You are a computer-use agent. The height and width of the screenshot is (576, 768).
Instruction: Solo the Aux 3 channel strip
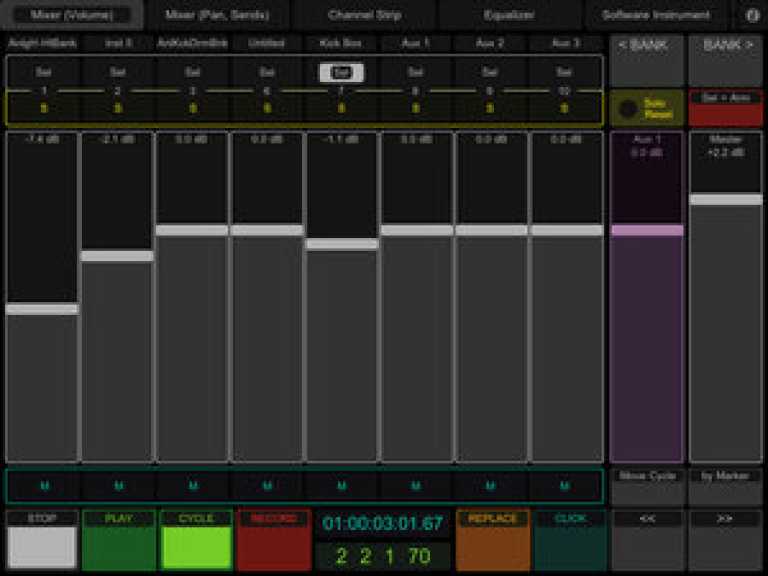(x=564, y=108)
